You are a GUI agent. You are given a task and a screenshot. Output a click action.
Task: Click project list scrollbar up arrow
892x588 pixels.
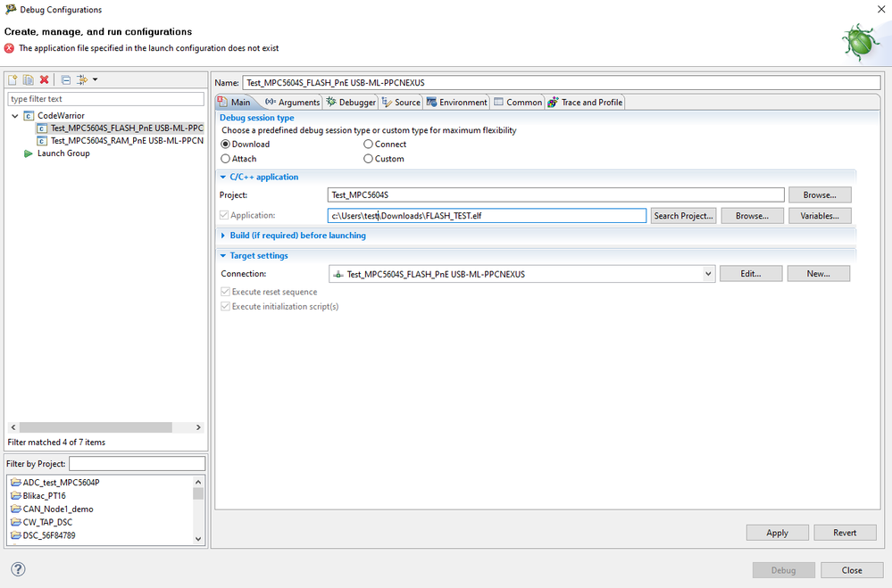click(x=198, y=482)
